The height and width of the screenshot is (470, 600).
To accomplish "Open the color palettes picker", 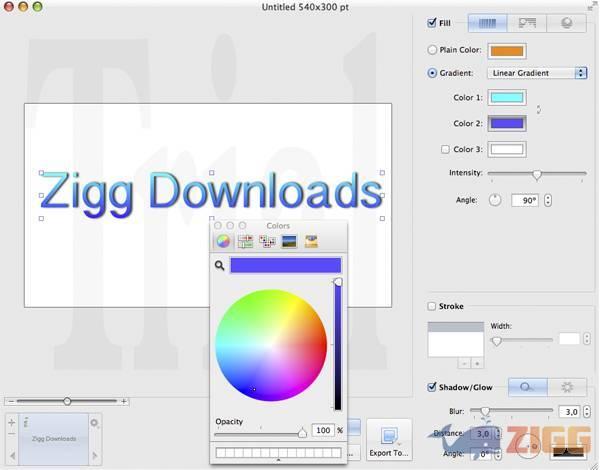I will point(267,241).
